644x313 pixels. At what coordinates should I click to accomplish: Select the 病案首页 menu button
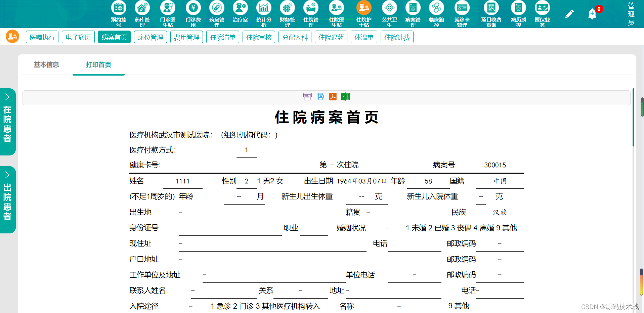[114, 37]
